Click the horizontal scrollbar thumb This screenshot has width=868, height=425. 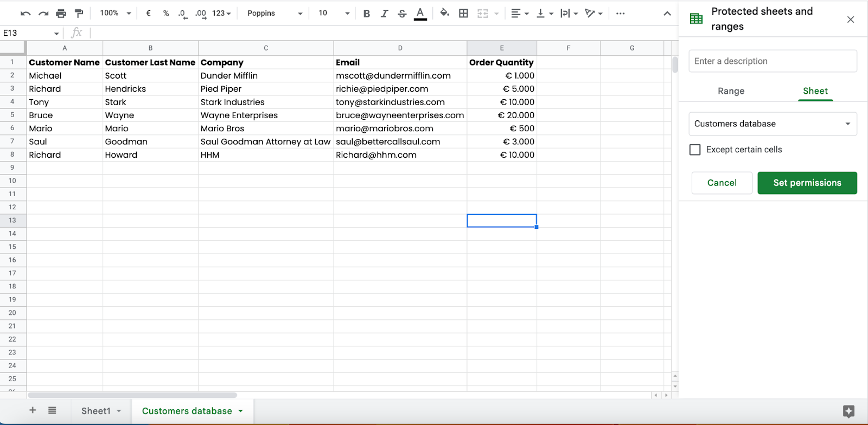tap(132, 395)
